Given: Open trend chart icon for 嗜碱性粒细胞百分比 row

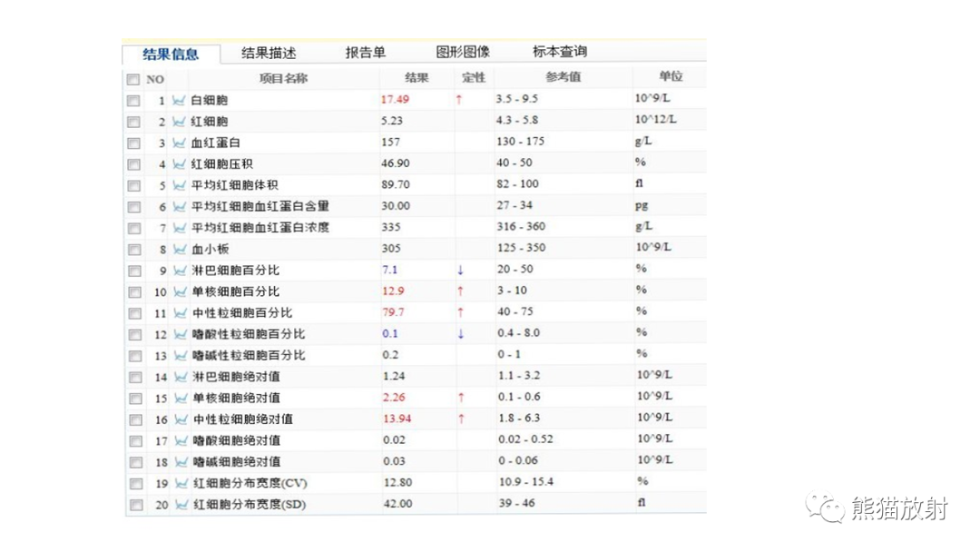Looking at the screenshot, I should pyautogui.click(x=181, y=355).
